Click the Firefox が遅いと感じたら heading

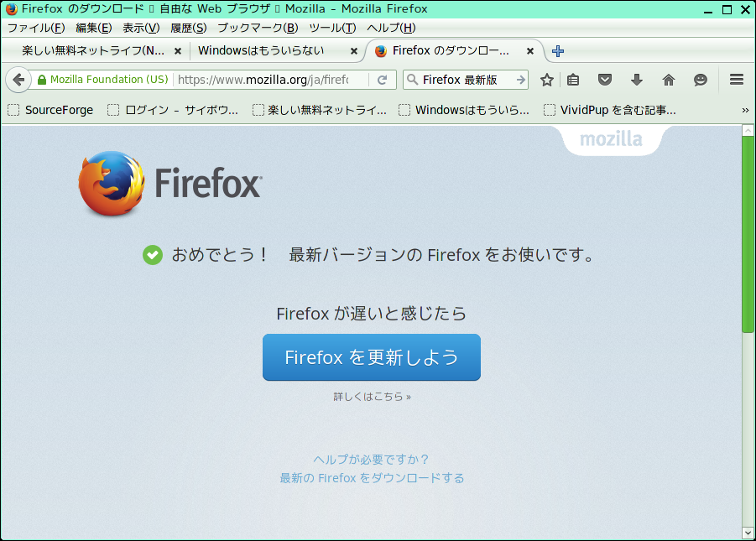(x=371, y=314)
